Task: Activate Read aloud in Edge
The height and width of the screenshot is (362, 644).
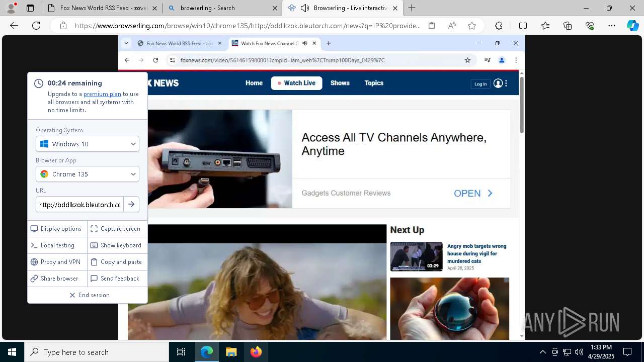Action: 452,26
